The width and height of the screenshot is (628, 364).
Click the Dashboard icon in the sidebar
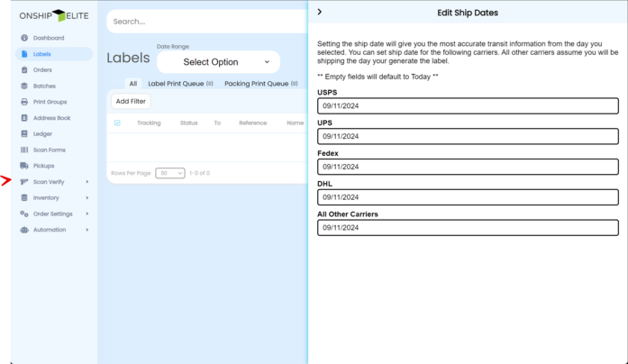pos(24,38)
